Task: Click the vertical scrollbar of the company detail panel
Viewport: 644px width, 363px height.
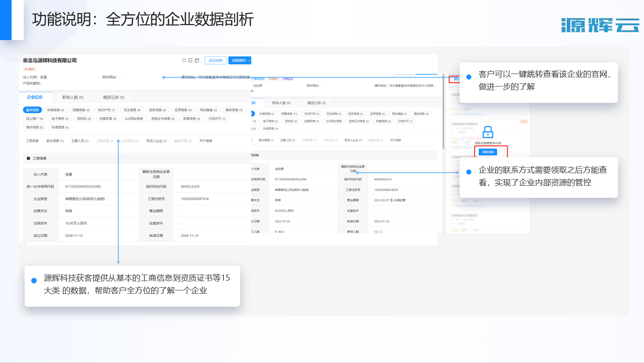Action: [x=443, y=112]
